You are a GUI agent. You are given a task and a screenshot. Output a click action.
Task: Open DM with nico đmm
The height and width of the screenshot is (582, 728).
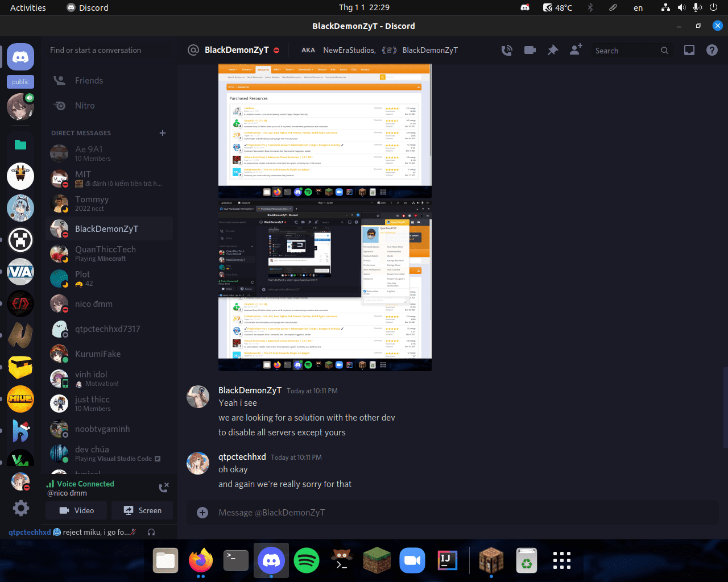[x=109, y=304]
